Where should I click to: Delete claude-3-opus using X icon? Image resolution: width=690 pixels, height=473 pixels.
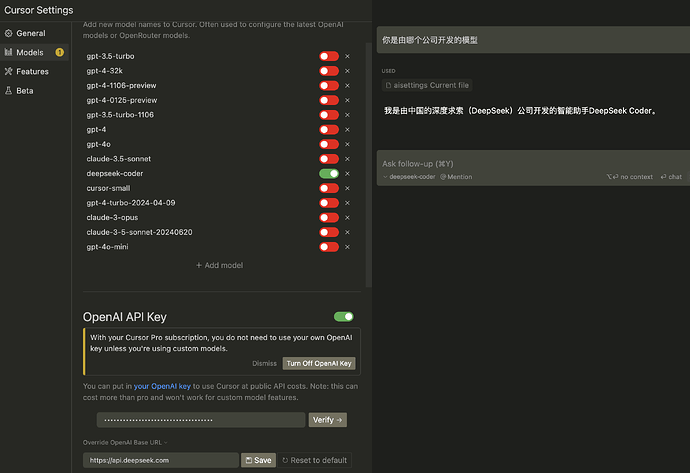click(x=347, y=217)
